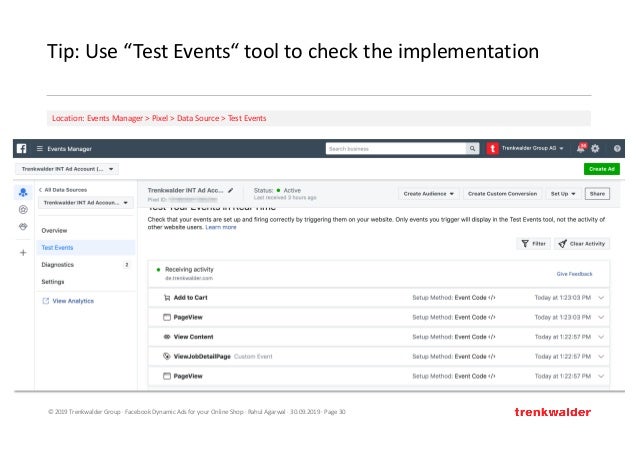Go to the Overview section
Viewport: 638px width, 451px height.
54,230
